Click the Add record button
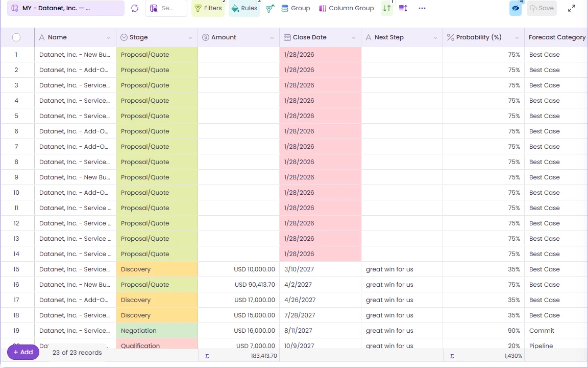 pyautogui.click(x=23, y=352)
